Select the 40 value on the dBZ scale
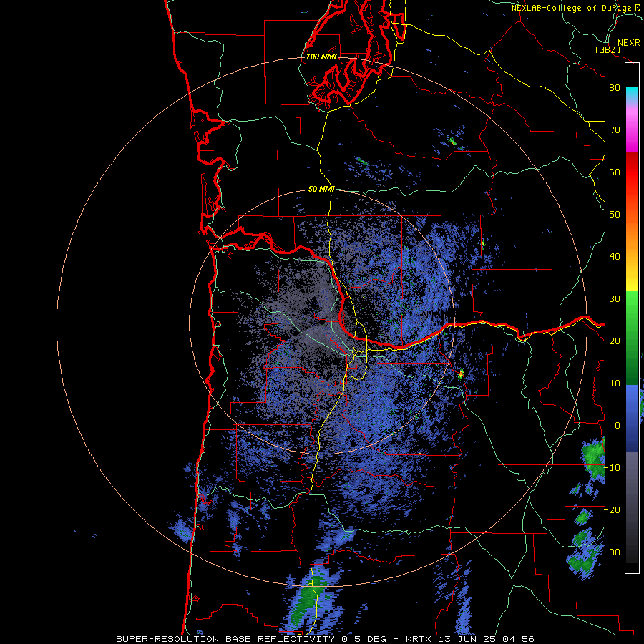Viewport: 644px width, 644px height. tap(615, 257)
